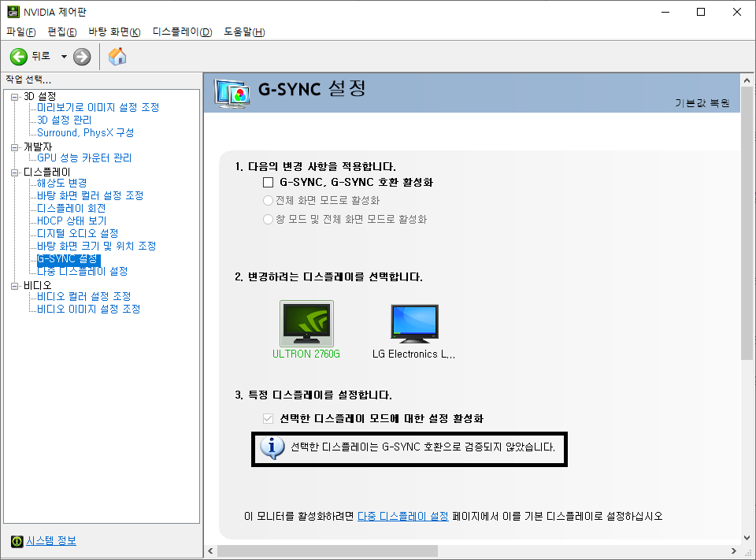
Task: Click horizontal scrollbar left arrow
Action: pos(210,551)
